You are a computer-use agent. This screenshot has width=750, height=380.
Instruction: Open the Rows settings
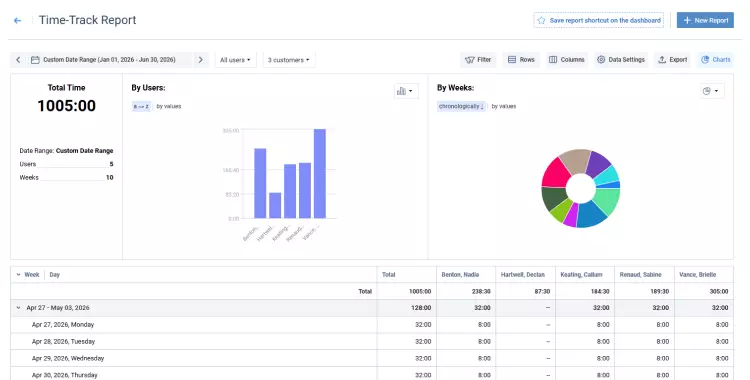[x=521, y=60]
